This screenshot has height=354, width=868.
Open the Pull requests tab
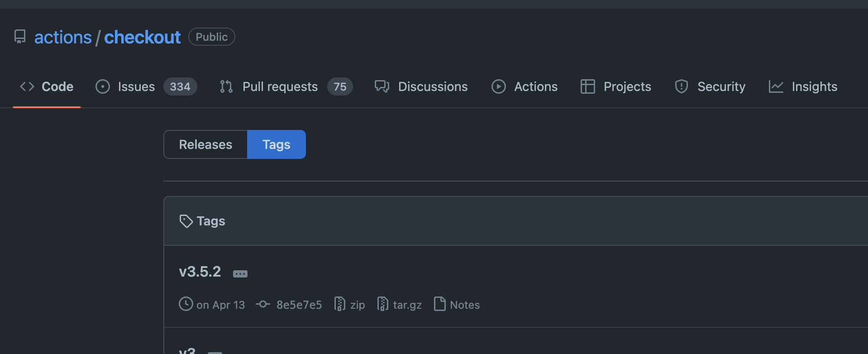click(x=286, y=86)
